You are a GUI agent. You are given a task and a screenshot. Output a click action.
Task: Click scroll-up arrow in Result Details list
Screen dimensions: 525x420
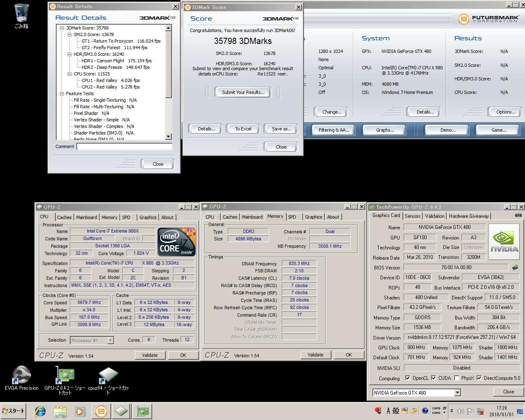(x=168, y=28)
